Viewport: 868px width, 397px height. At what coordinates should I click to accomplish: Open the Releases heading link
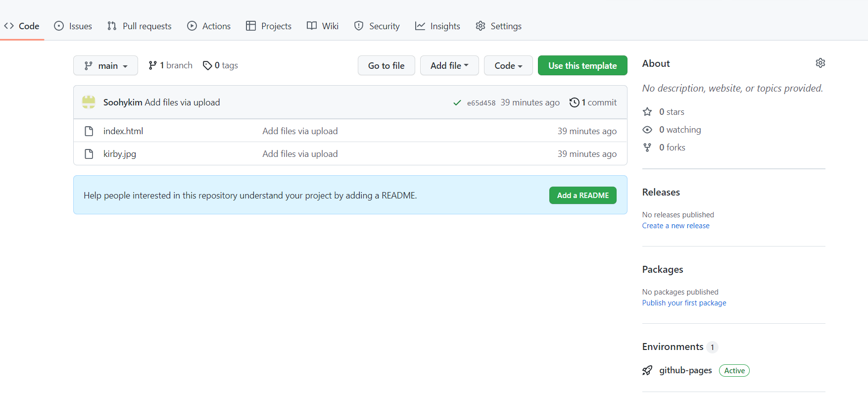pos(661,192)
